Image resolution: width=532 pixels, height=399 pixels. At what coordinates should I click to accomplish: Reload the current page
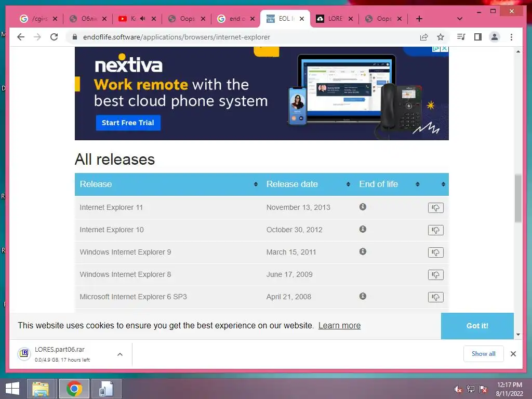coord(54,37)
